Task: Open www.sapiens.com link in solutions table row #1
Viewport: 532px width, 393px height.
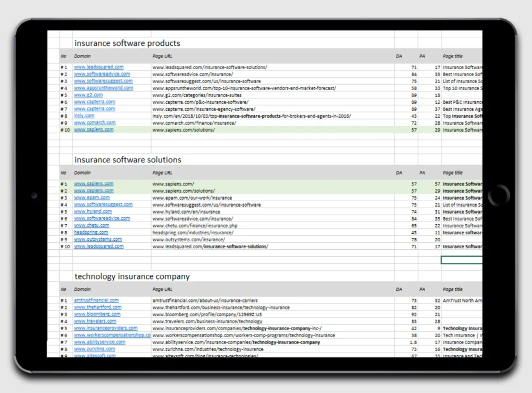Action: click(94, 183)
